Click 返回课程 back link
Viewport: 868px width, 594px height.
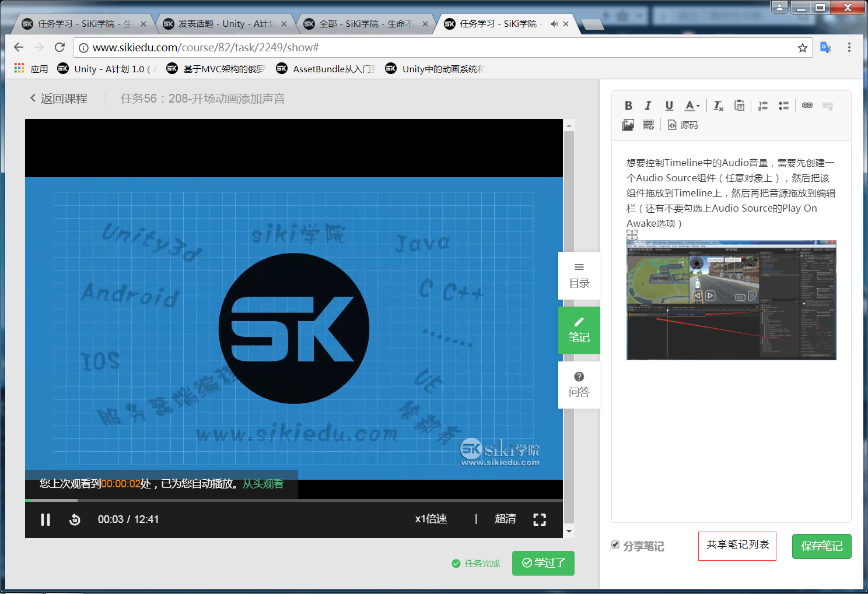coord(58,99)
